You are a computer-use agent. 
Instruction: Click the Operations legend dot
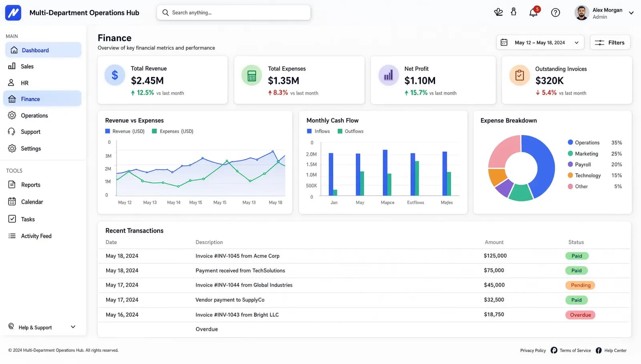tap(570, 142)
